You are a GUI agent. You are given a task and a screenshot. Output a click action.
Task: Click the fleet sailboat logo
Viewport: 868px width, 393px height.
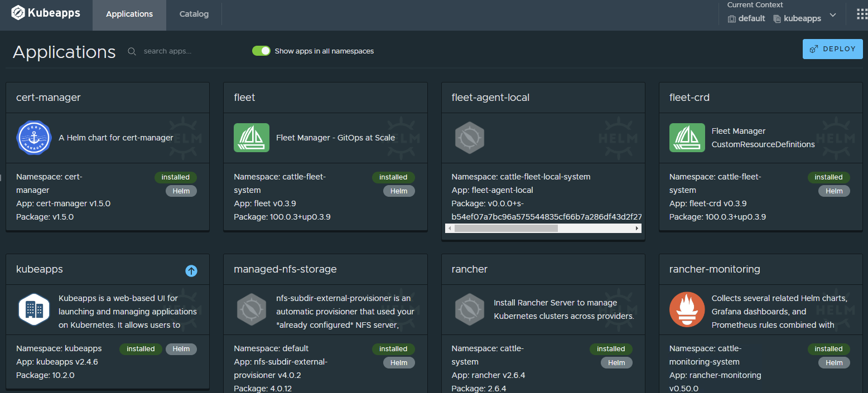pos(252,138)
